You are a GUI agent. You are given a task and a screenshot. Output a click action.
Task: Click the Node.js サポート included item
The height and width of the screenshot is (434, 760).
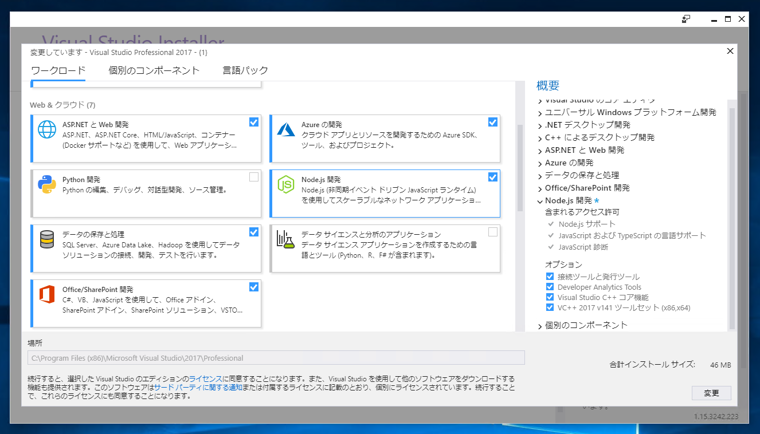coord(586,224)
